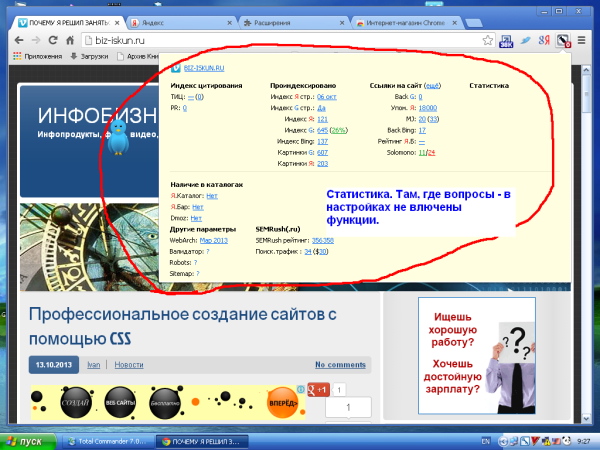The image size is (600, 450).
Task: Open the Картинки Я value 203
Action: 323,164
